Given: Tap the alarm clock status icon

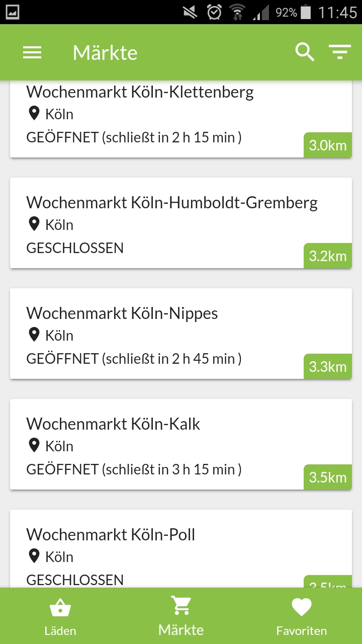Looking at the screenshot, I should point(215,12).
